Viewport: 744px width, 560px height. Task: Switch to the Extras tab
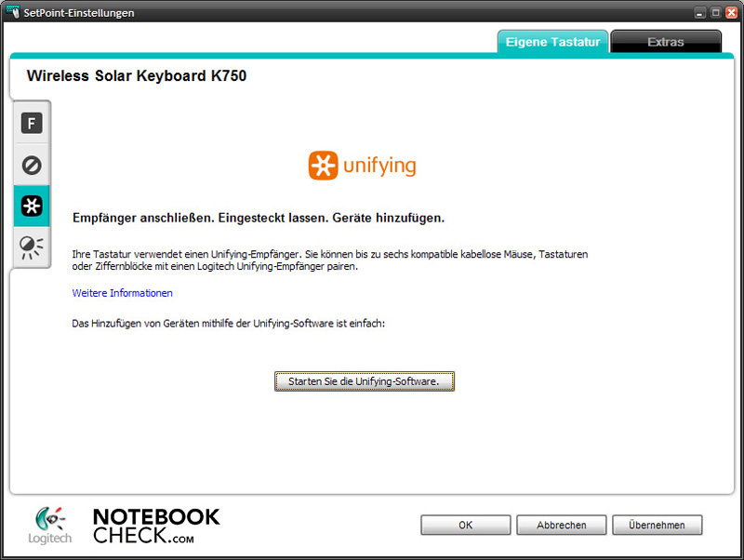coord(666,42)
